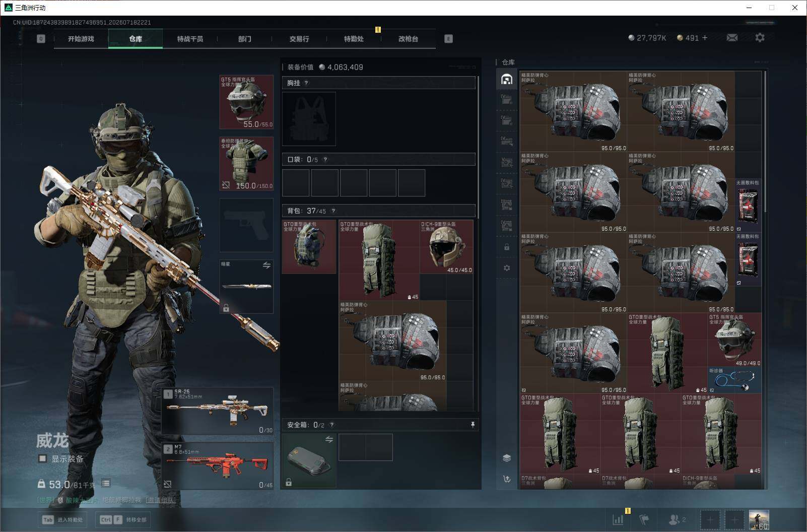Open the settings gear in the top bar
Screen dimensions: 807x532
click(x=760, y=38)
